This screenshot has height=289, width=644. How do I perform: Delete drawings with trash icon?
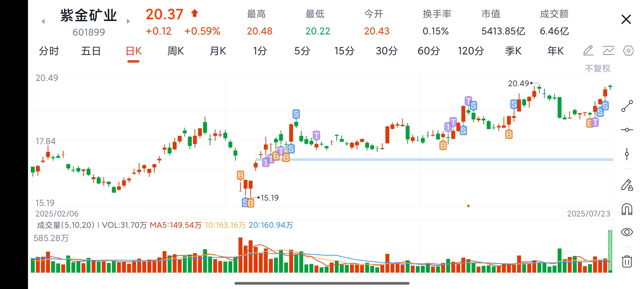point(627,261)
